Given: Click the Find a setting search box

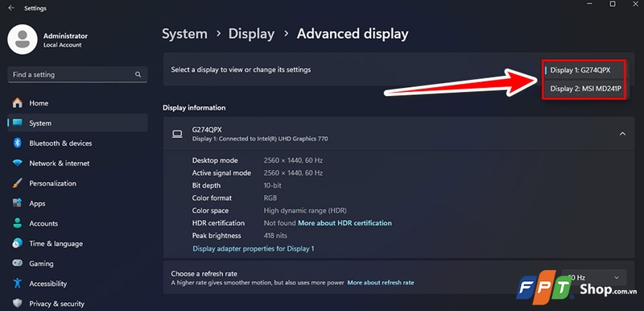Looking at the screenshot, I should pos(77,75).
